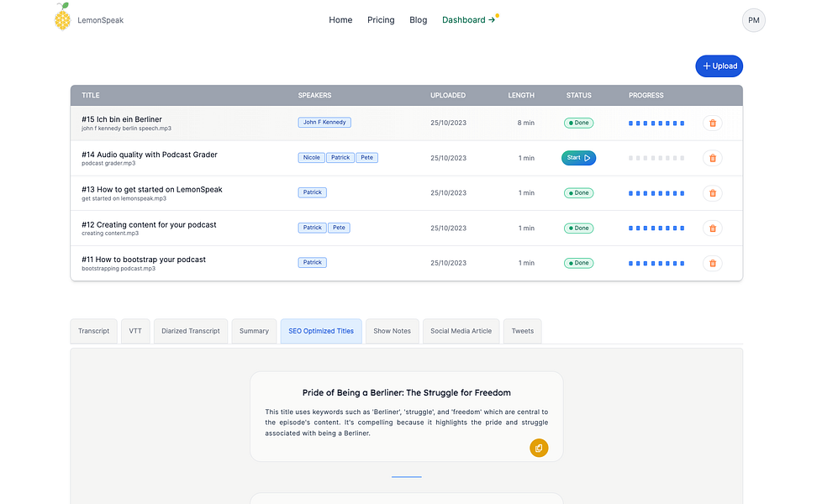Visit the Blog
This screenshot has width=817, height=504.
[x=418, y=20]
